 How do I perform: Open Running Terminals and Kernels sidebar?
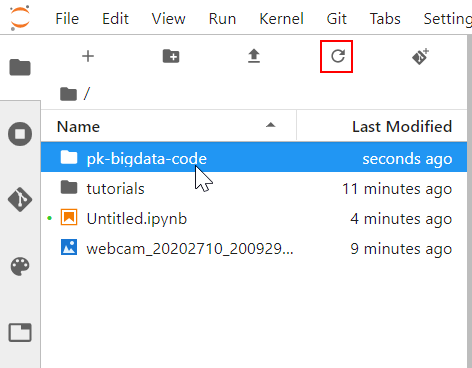pos(20,134)
